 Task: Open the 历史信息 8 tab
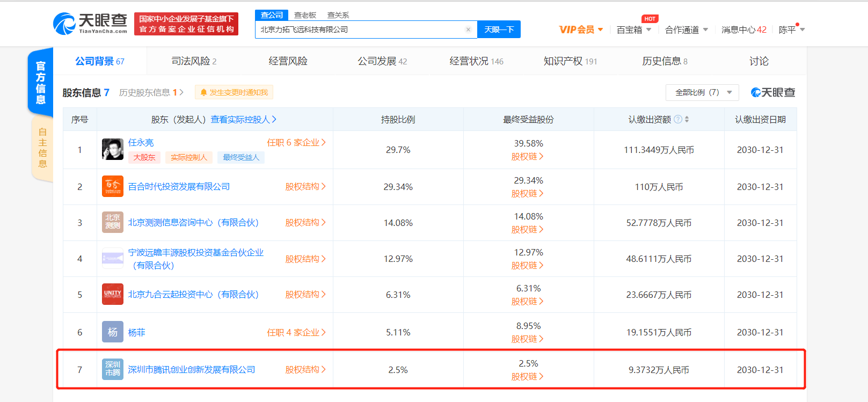(x=665, y=61)
